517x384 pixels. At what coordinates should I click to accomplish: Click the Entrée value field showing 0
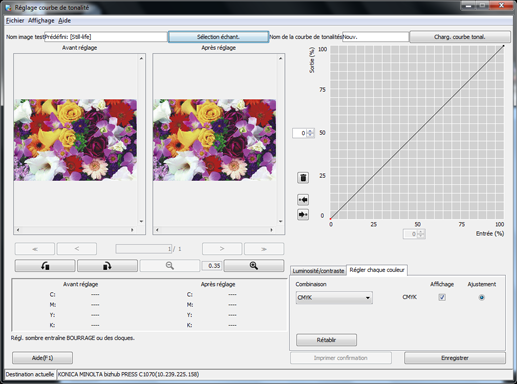point(410,234)
